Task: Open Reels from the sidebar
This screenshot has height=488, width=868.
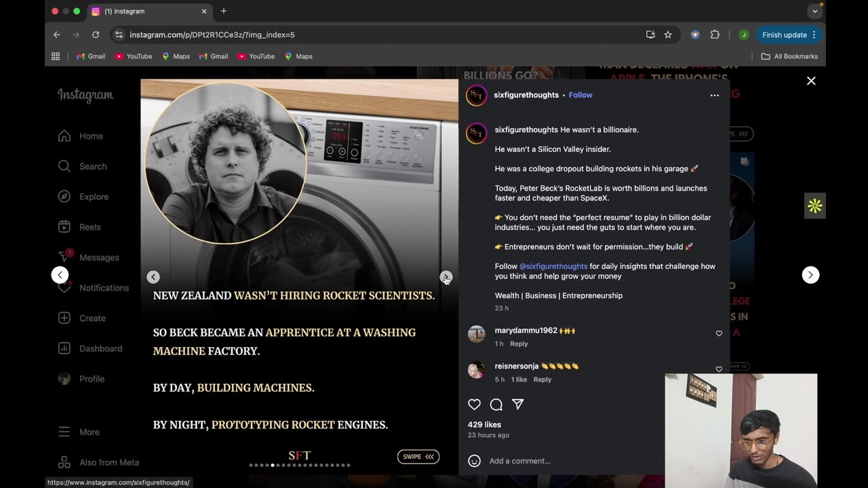Action: click(79, 227)
